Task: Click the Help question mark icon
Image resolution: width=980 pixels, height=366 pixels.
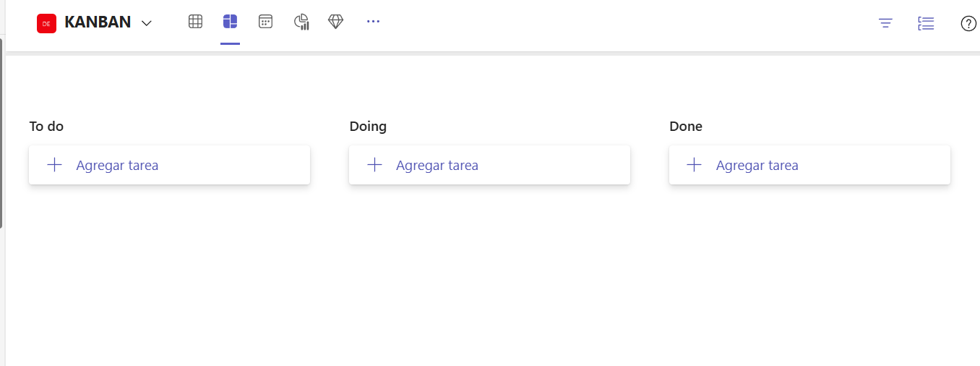Action: click(968, 23)
